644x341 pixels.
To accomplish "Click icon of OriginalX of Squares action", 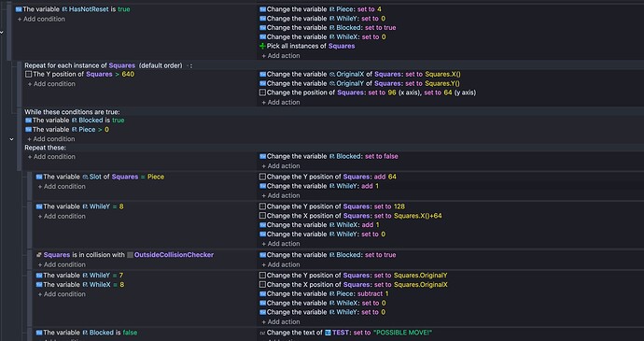I will point(262,75).
